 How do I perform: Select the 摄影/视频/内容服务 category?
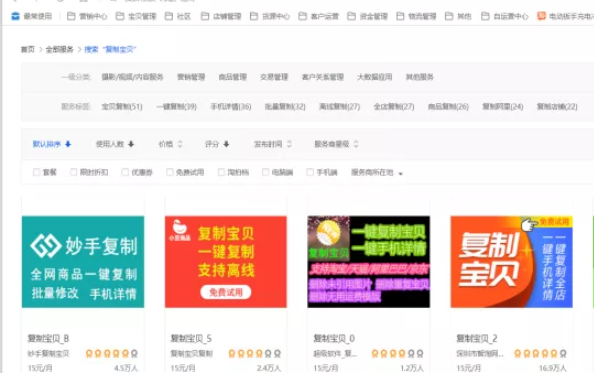coord(132,77)
